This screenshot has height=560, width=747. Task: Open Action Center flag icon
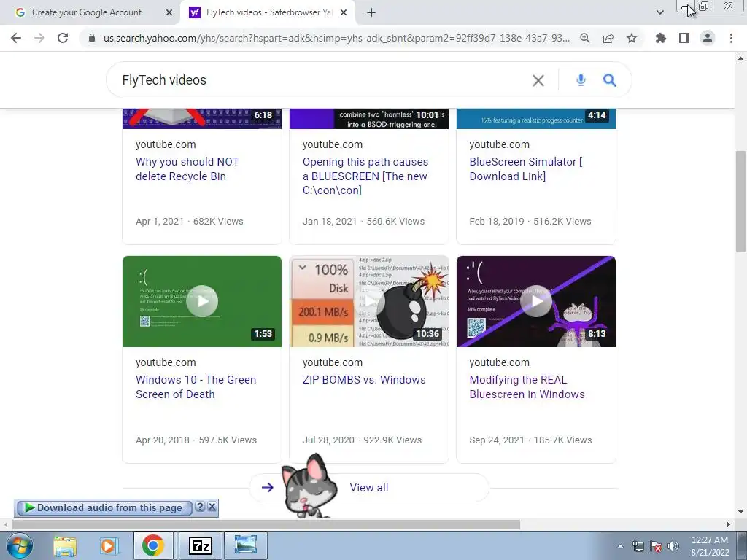point(656,546)
